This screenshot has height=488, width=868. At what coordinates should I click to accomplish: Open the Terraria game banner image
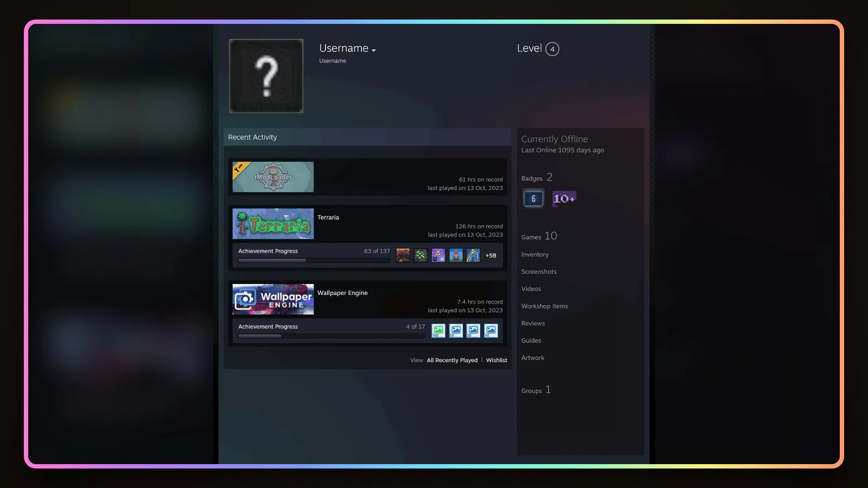click(273, 224)
